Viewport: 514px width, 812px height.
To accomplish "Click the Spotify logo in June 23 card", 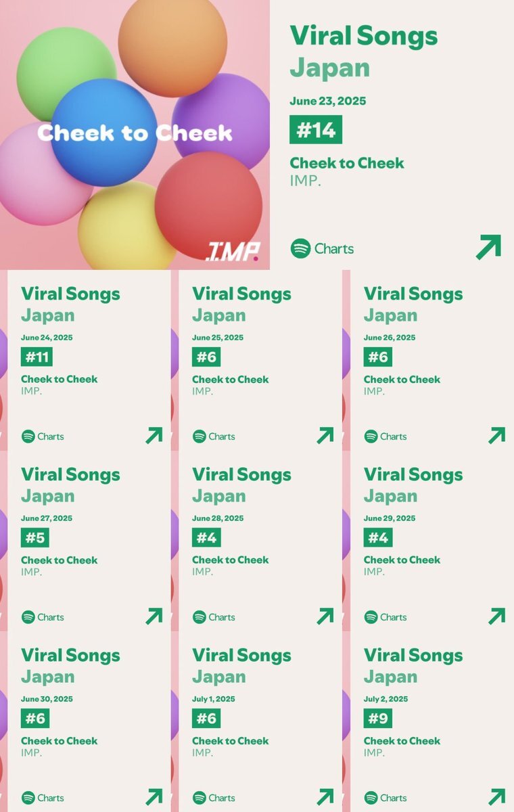I will click(x=300, y=248).
